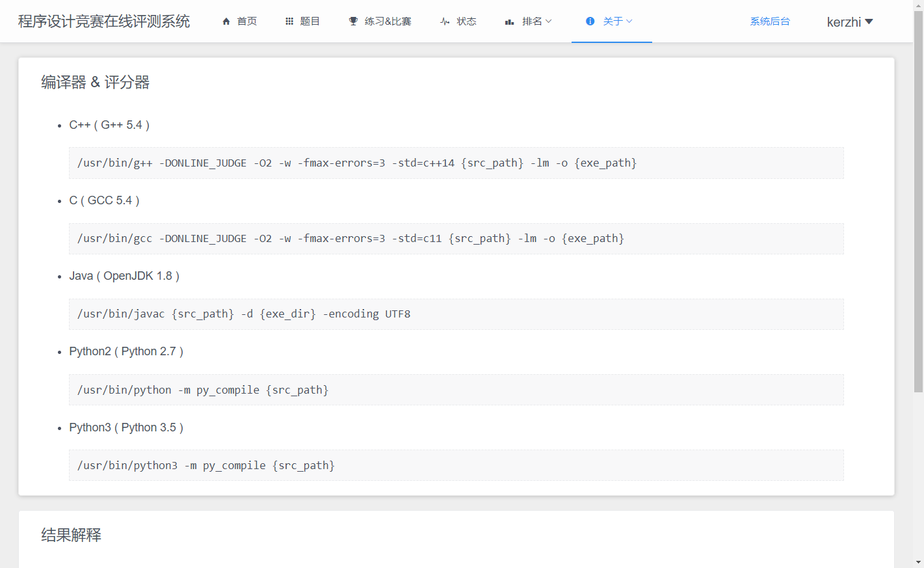The height and width of the screenshot is (568, 924).
Task: Expand the 关于 dropdown chevron
Action: pyautogui.click(x=629, y=21)
